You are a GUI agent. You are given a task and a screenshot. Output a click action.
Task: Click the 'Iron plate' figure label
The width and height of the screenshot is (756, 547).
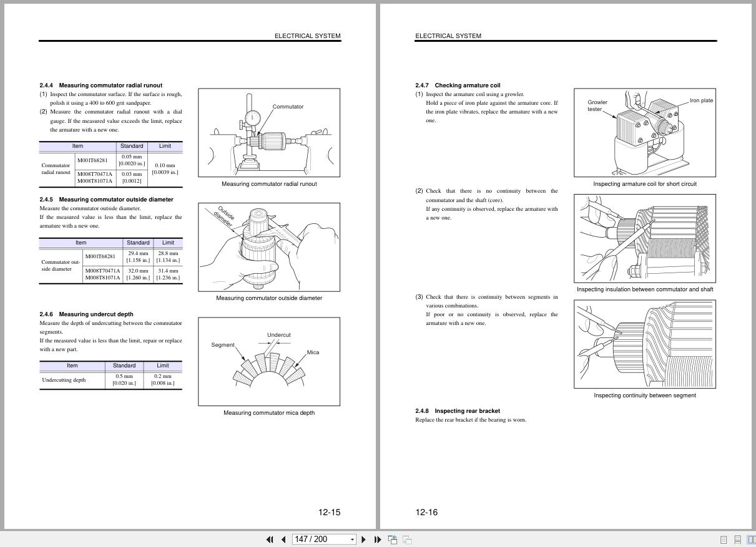tap(702, 100)
